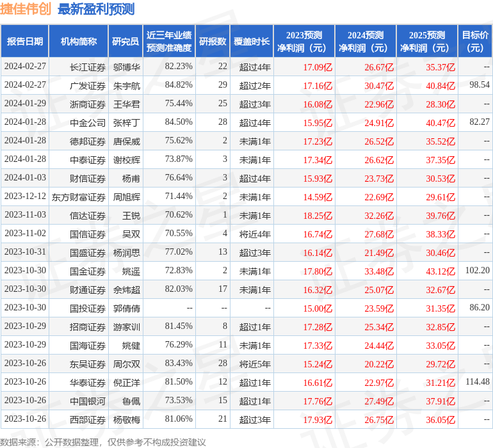Click analyst name 杨敬梅

point(126,419)
